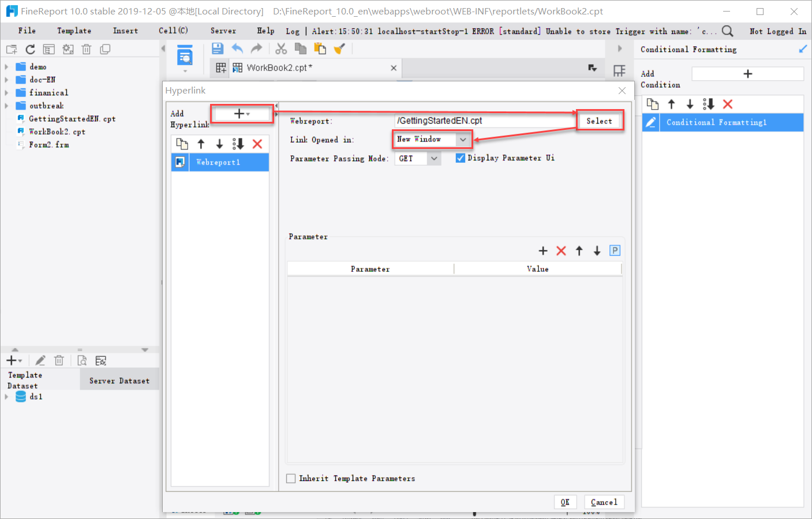Preview the dataset with the magnifier icon
Viewport: 812px width, 519px height.
(82, 360)
